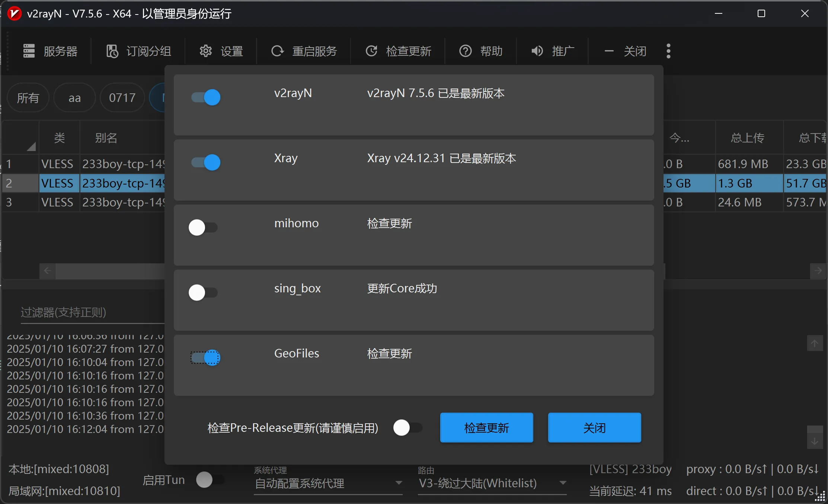The image size is (828, 504).
Task: Minimize the v2rayN window
Action: point(719,14)
